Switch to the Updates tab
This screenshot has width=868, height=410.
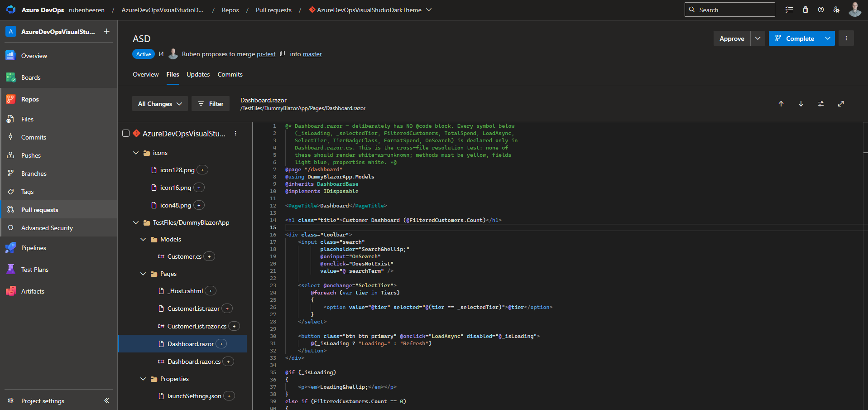coord(198,74)
